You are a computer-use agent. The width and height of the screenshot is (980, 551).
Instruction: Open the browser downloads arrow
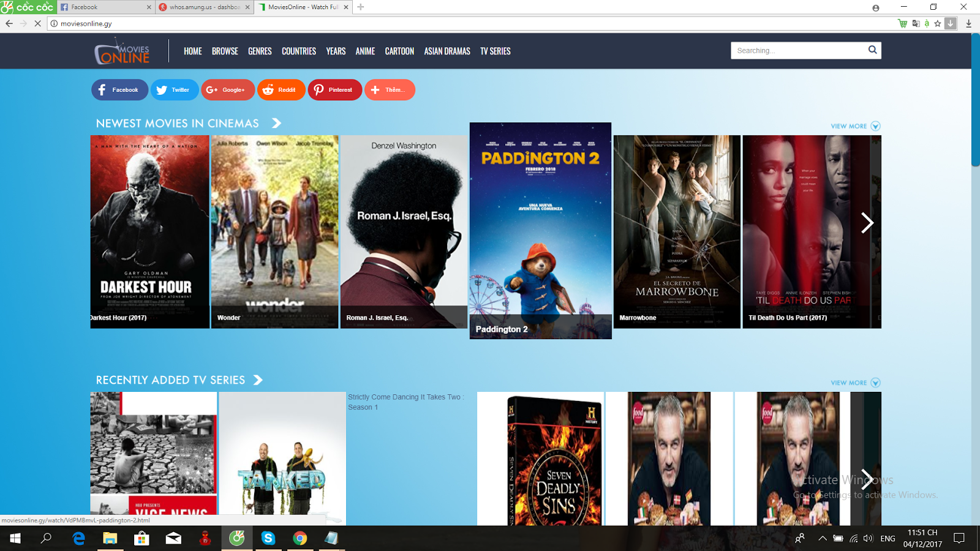tap(968, 23)
